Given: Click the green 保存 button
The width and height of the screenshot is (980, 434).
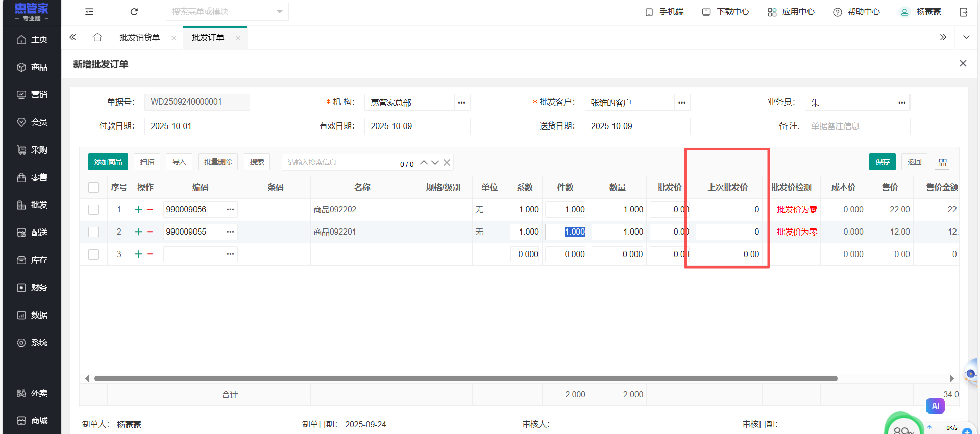Looking at the screenshot, I should (882, 162).
